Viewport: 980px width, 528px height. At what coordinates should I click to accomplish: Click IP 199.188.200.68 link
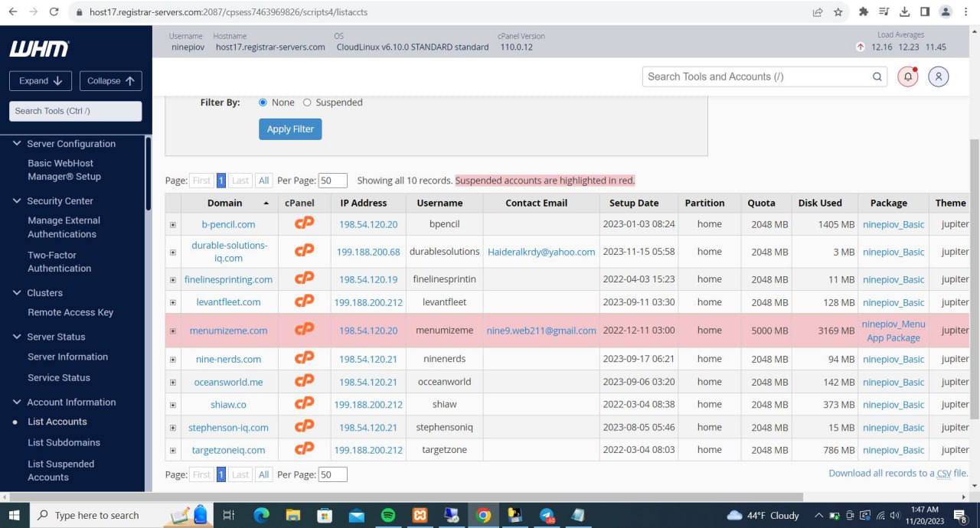[368, 252]
